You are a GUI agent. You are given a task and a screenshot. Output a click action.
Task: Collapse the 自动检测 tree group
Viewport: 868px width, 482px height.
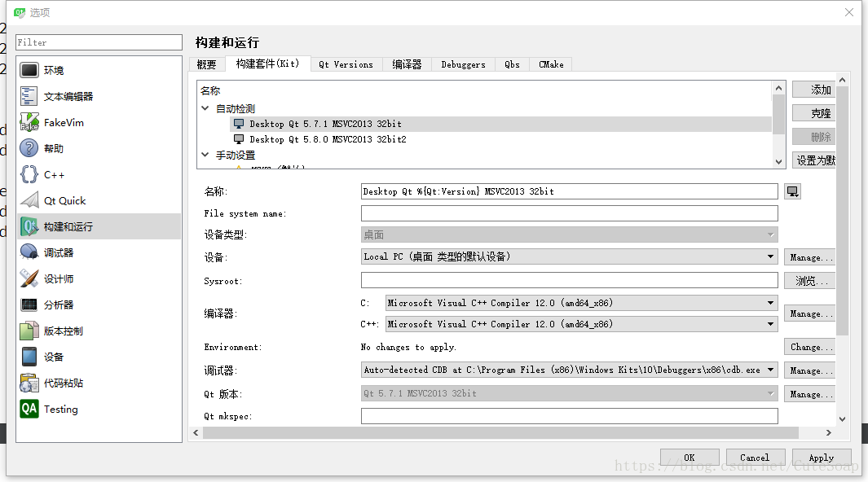205,108
